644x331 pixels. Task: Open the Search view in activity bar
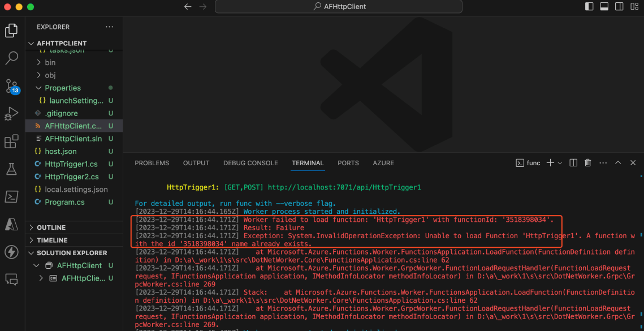click(11, 58)
